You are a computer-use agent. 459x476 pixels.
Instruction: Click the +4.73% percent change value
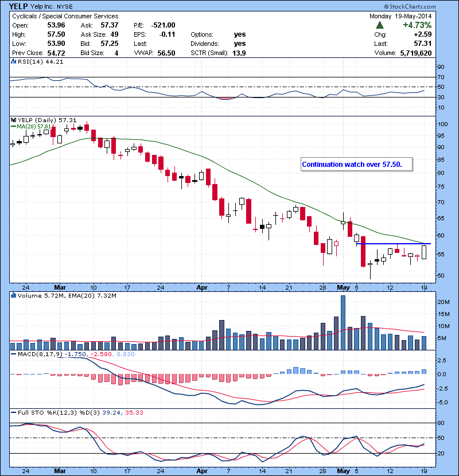click(417, 25)
